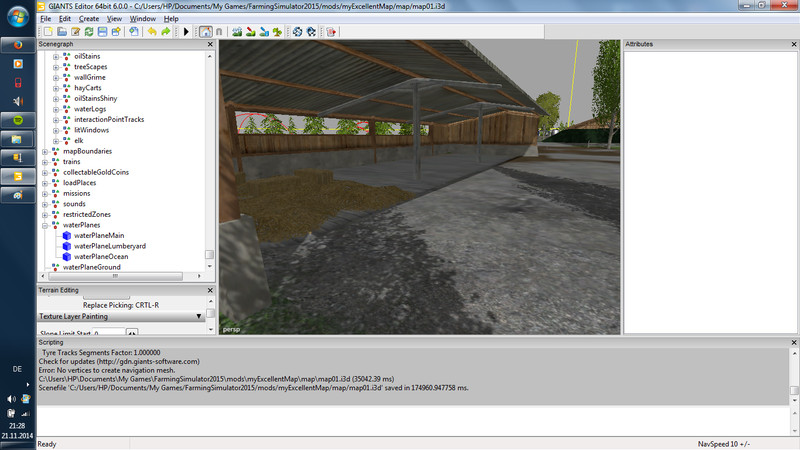Expand the collectableGoldCoins node
The image size is (800, 450).
click(x=45, y=172)
